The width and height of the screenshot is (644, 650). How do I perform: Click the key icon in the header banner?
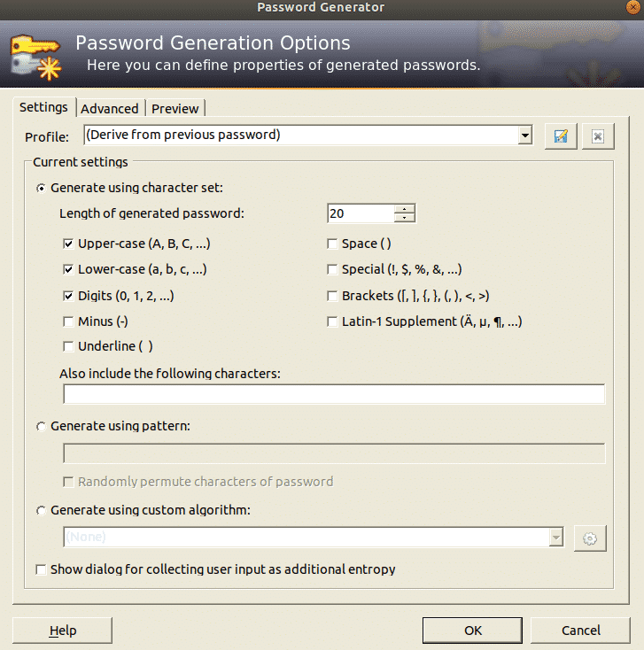[x=35, y=54]
